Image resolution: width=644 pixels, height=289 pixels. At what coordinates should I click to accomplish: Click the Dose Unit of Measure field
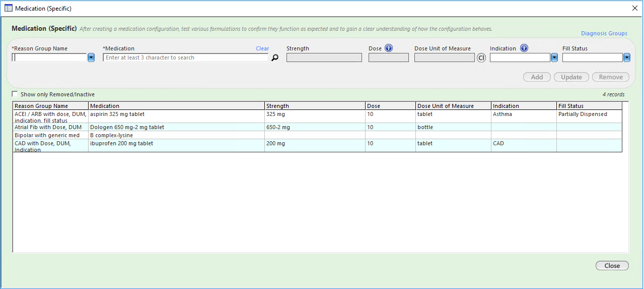pyautogui.click(x=445, y=58)
